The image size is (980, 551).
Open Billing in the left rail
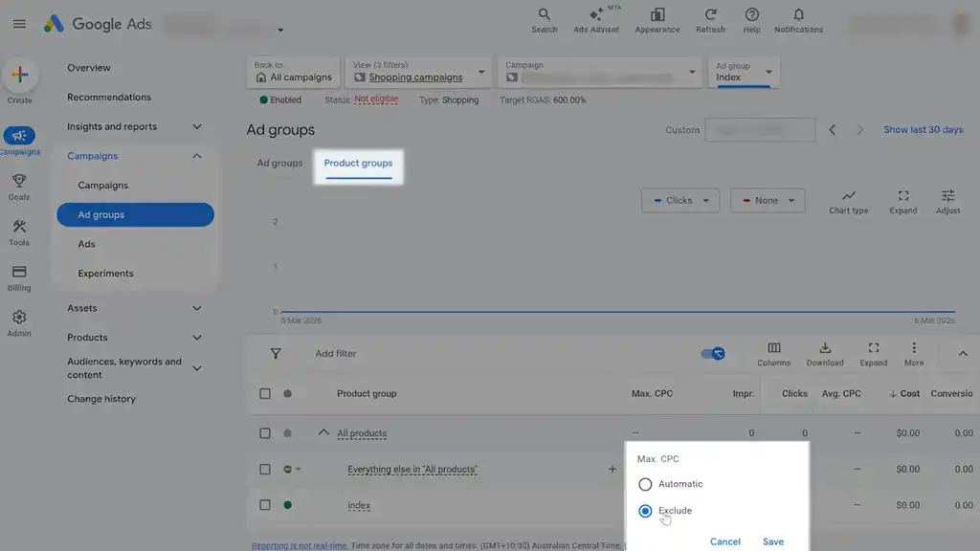click(x=19, y=278)
